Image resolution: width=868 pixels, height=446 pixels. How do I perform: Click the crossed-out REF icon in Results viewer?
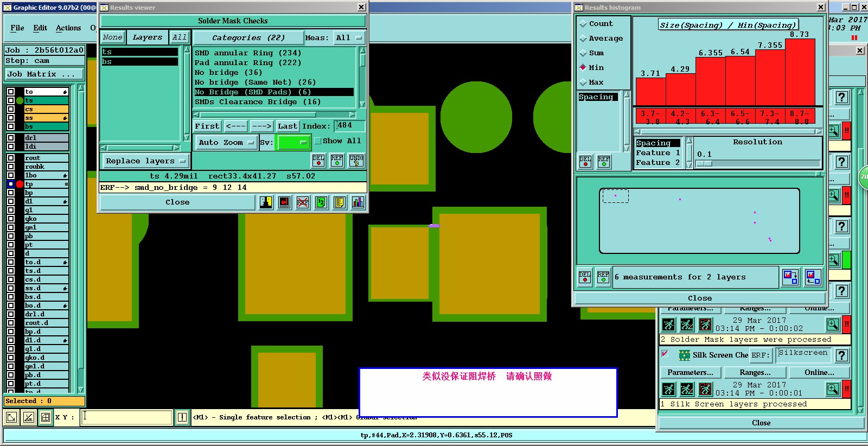(303, 202)
